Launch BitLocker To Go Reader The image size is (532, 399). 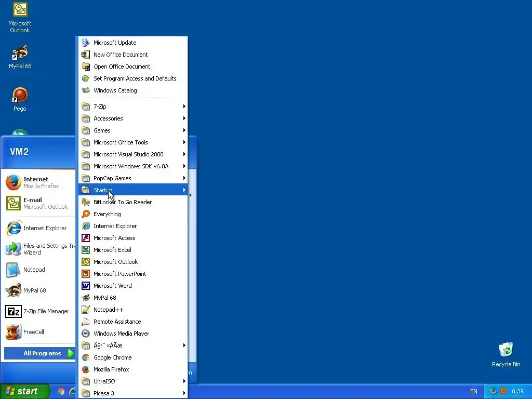click(x=133, y=202)
